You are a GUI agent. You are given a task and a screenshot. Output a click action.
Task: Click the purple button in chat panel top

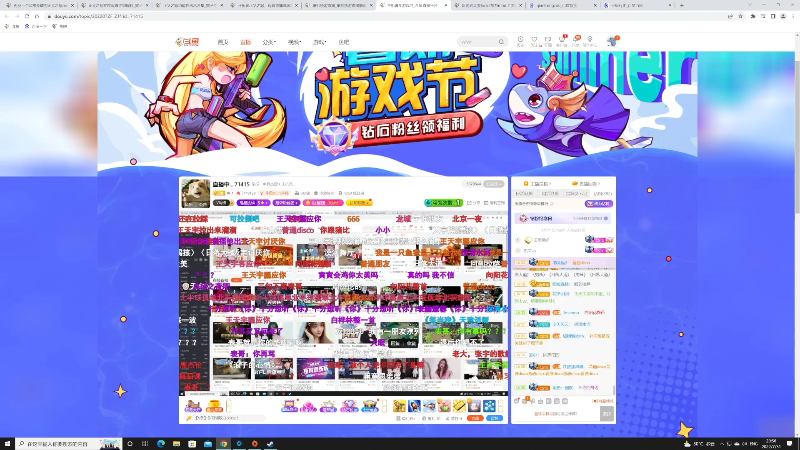click(598, 204)
